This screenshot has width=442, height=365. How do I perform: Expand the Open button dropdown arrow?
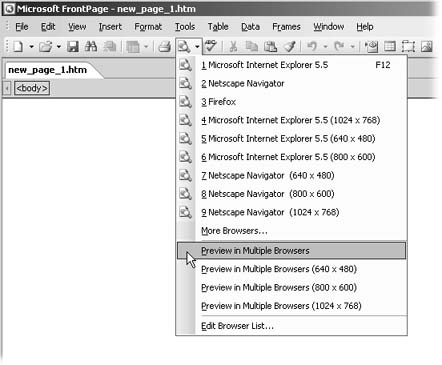(59, 47)
